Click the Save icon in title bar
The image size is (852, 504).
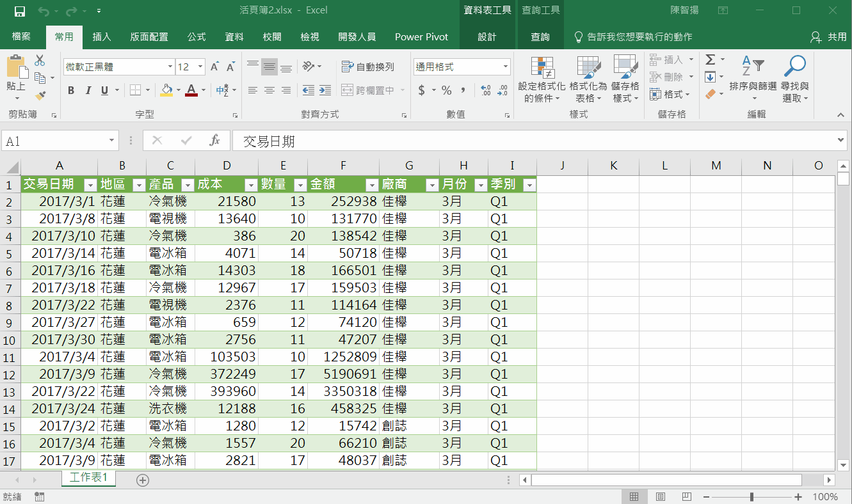click(x=19, y=11)
